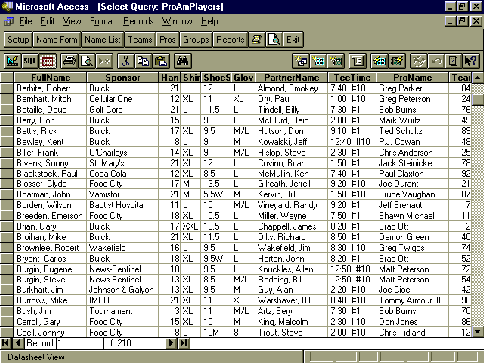Select the Bernhart, Mitch row selector
This screenshot has width=484, height=363.
click(7, 99)
